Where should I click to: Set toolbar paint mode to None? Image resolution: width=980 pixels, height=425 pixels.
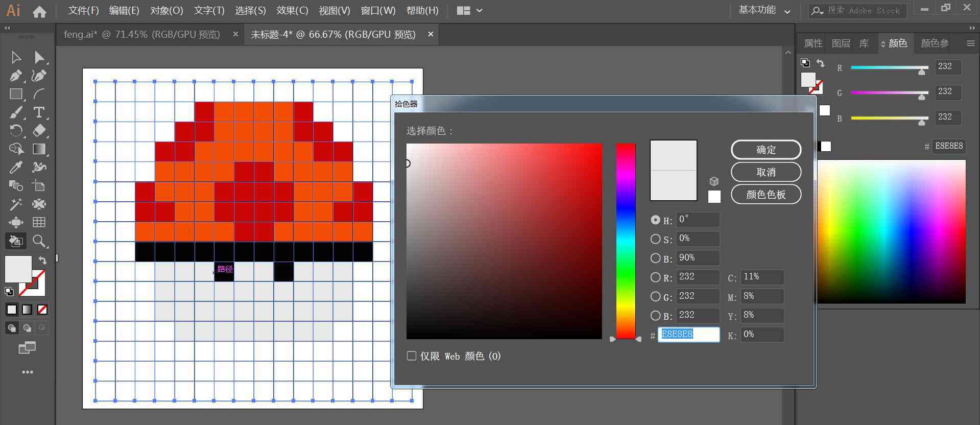(x=42, y=310)
